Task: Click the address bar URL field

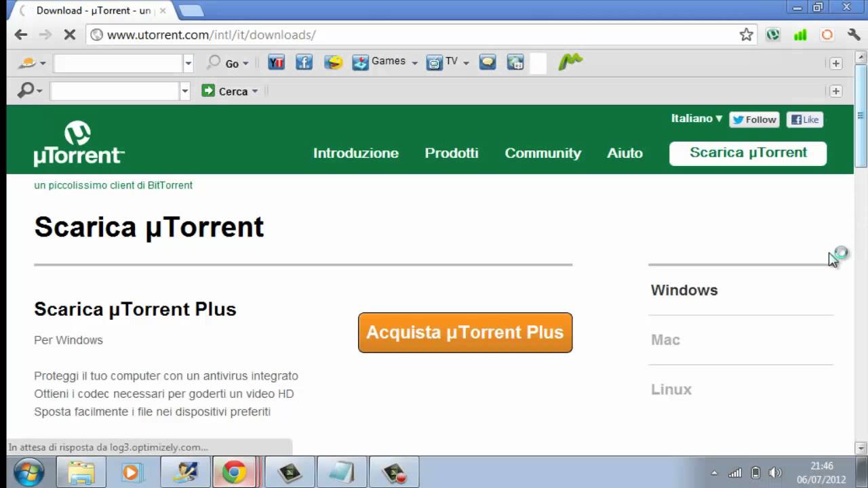Action: point(419,35)
